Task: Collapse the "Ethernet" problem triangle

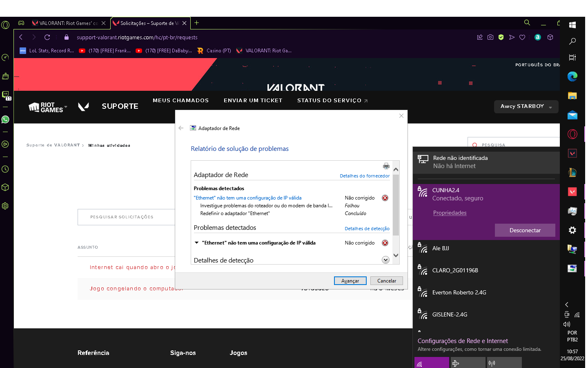Action: 196,243
